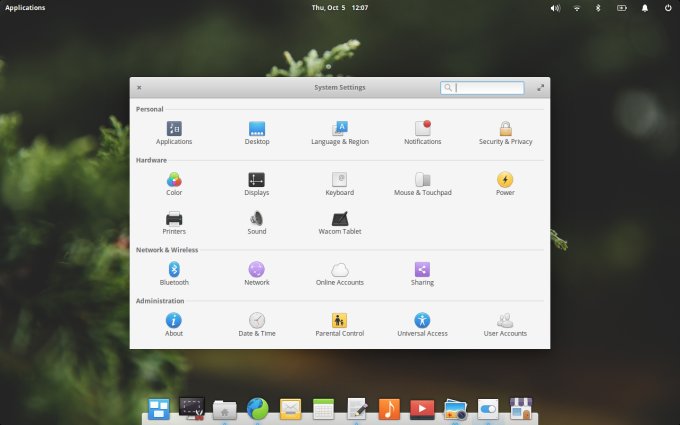The height and width of the screenshot is (425, 680).
Task: Open Displays settings
Action: 257,184
